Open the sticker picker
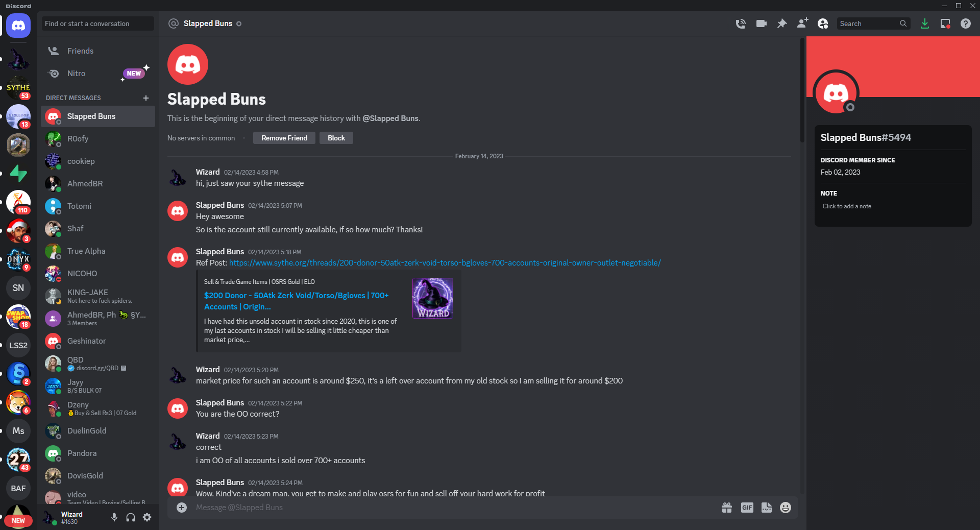980x530 pixels. coord(766,508)
